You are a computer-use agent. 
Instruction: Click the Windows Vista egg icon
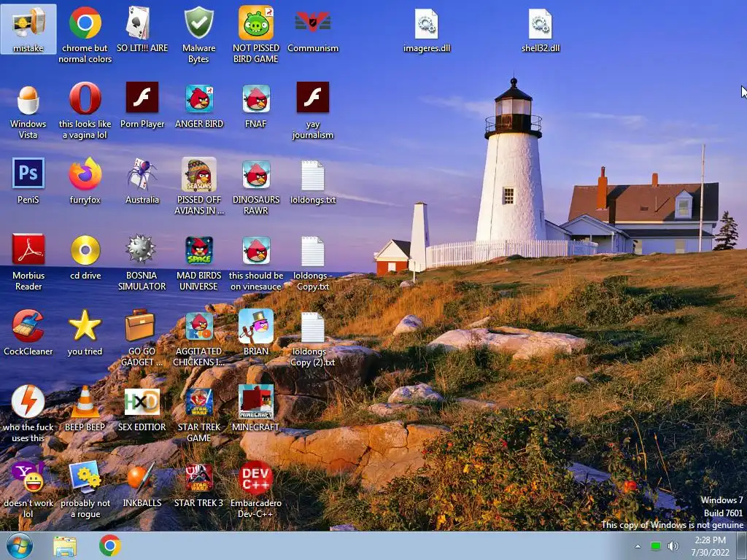[28, 112]
